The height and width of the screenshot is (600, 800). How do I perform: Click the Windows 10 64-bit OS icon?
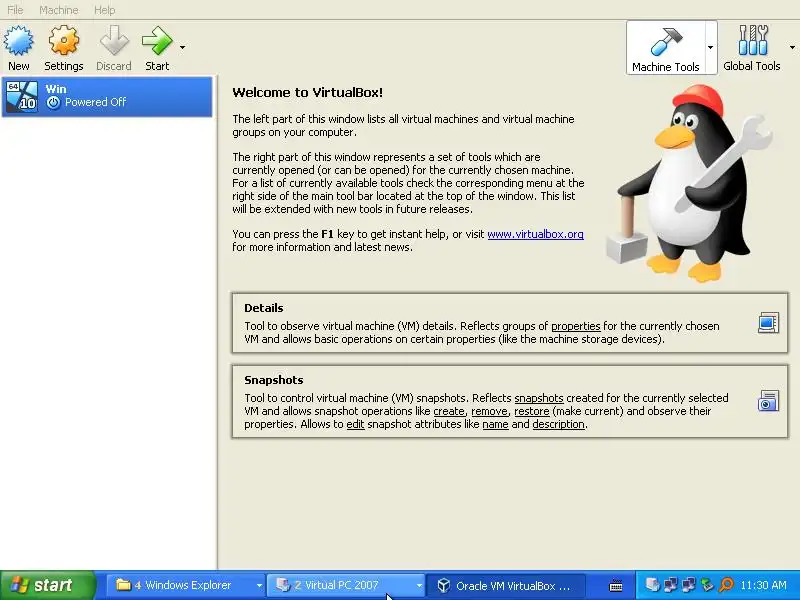pyautogui.click(x=21, y=96)
